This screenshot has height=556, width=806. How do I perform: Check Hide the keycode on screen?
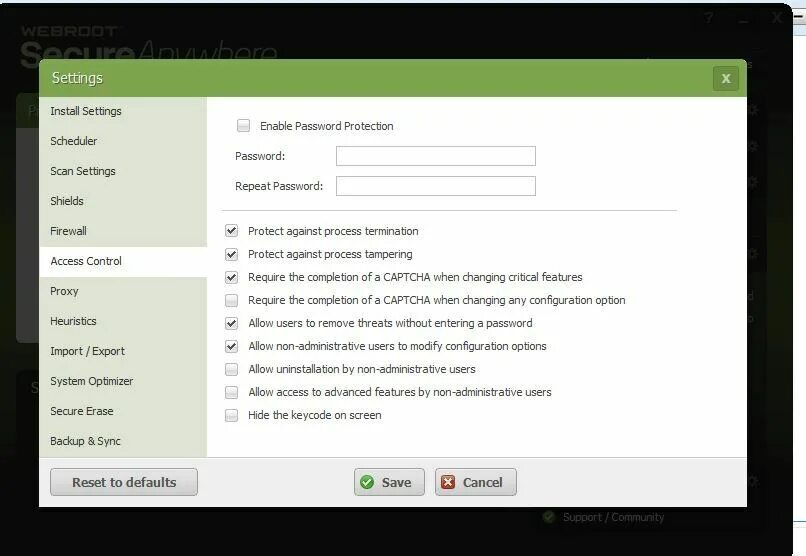click(232, 415)
